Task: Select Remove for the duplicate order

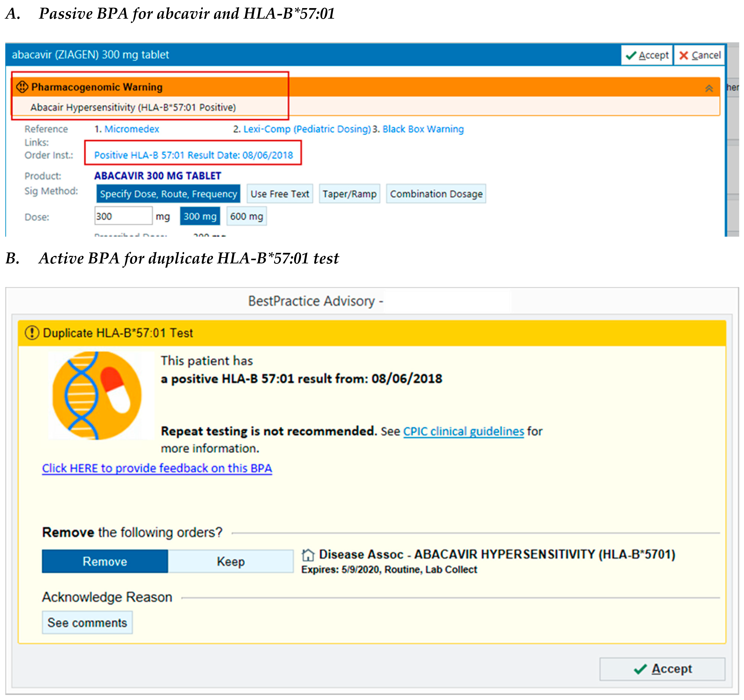Action: pyautogui.click(x=105, y=561)
